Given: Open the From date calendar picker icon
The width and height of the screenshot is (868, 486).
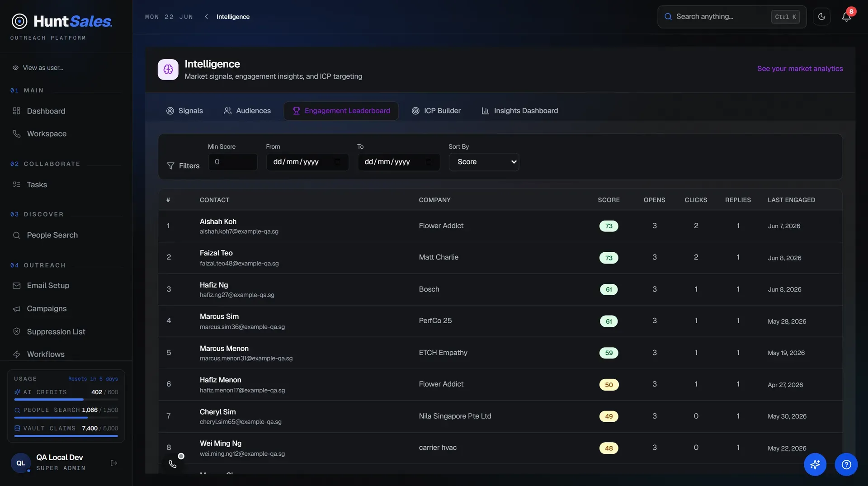Looking at the screenshot, I should point(337,162).
